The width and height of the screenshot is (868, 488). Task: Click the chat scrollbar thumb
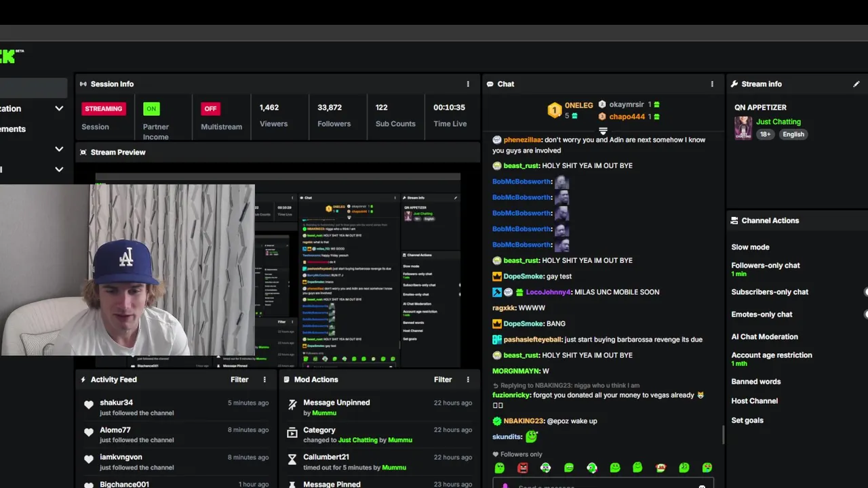click(x=723, y=436)
